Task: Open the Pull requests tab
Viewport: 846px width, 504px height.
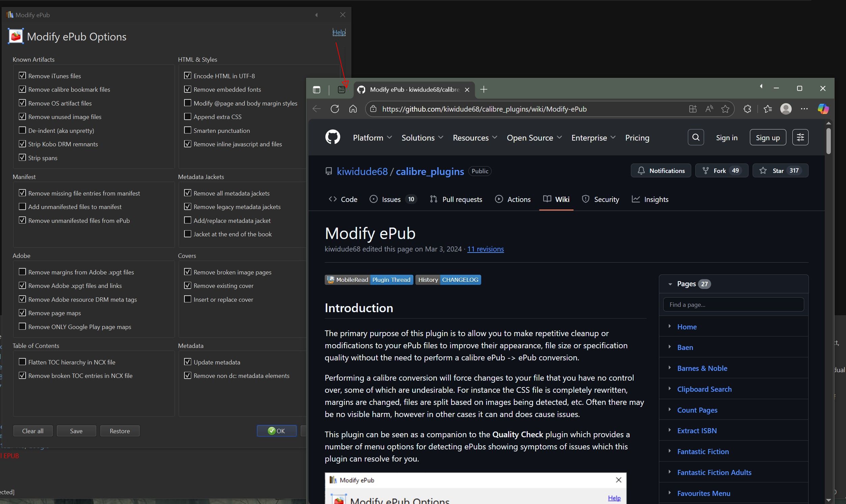Action: [x=456, y=199]
